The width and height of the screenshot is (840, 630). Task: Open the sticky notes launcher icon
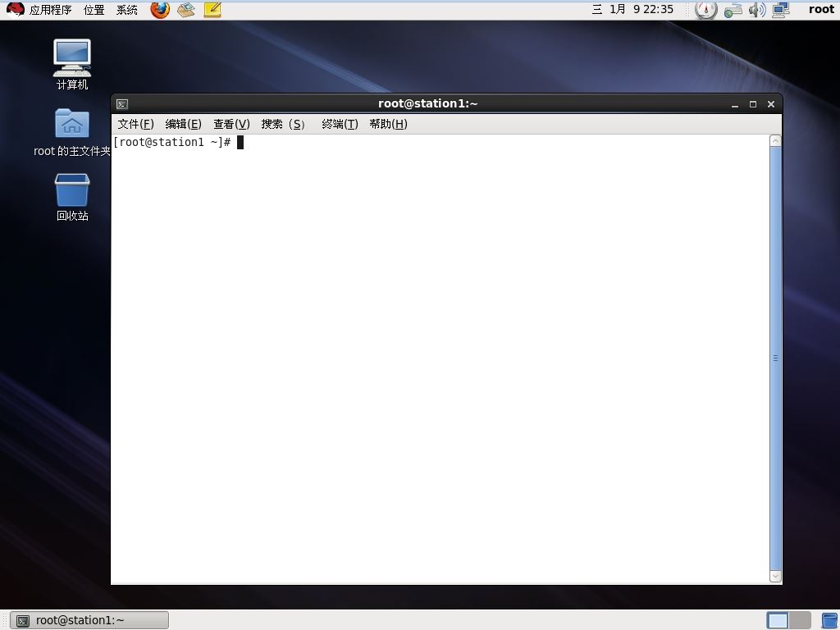(212, 10)
